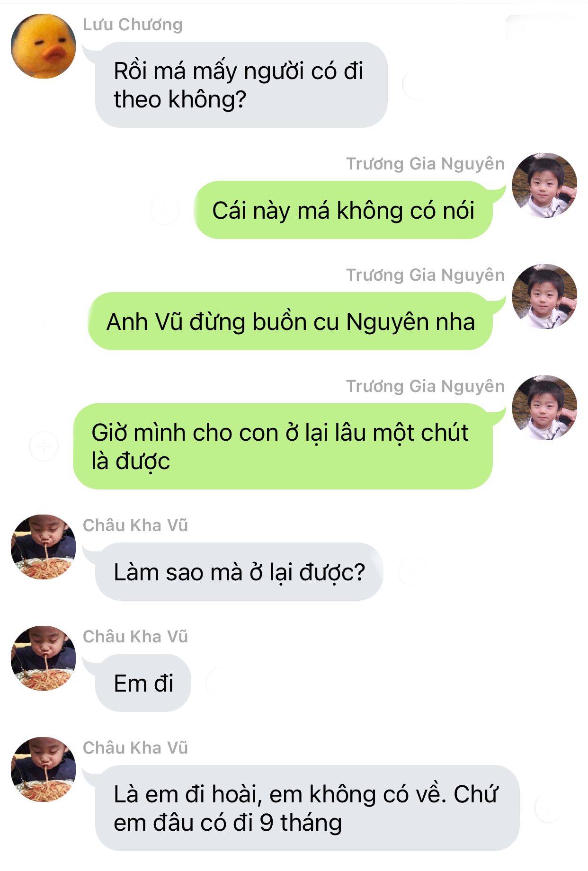Tap noodle avatar beside 'Làm sao mà ở lại được?'
Screen dimensions: 588x871
click(43, 547)
